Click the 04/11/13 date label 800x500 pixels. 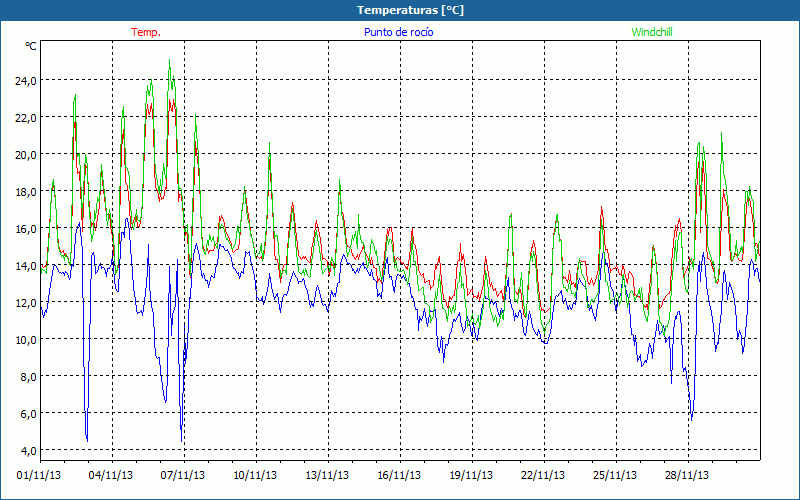point(111,475)
